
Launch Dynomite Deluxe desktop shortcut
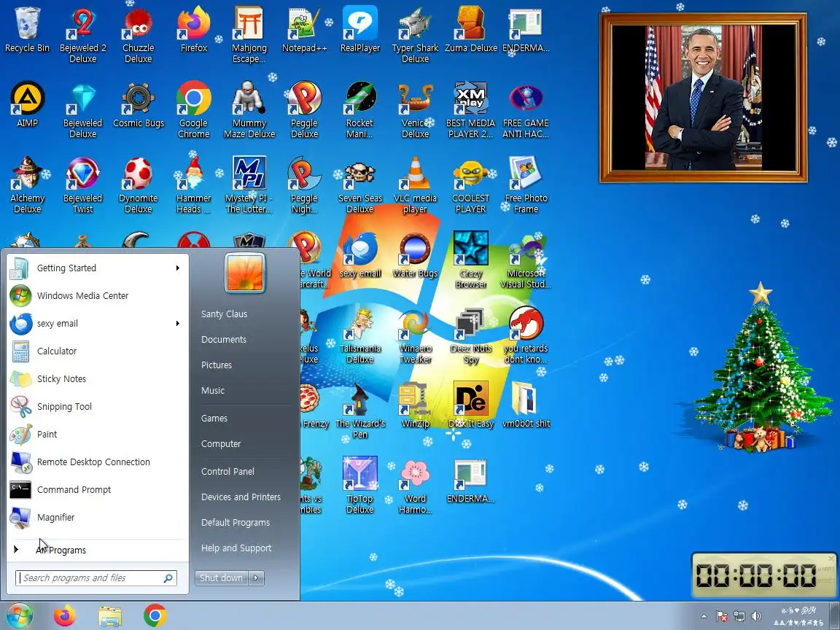[x=139, y=184]
